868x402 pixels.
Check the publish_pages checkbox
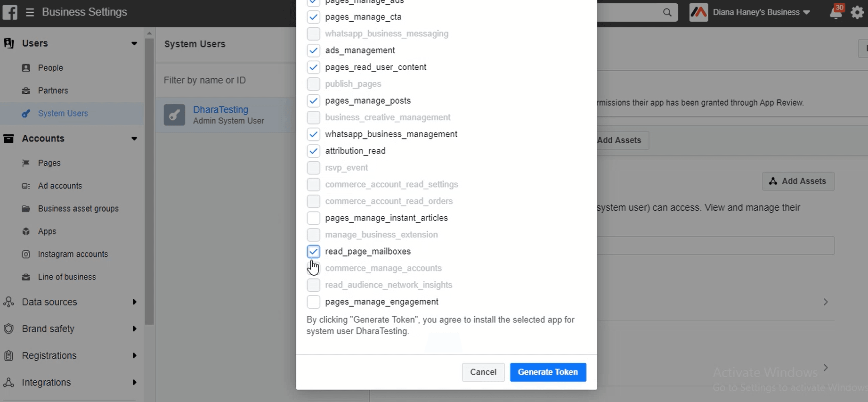[x=313, y=84]
